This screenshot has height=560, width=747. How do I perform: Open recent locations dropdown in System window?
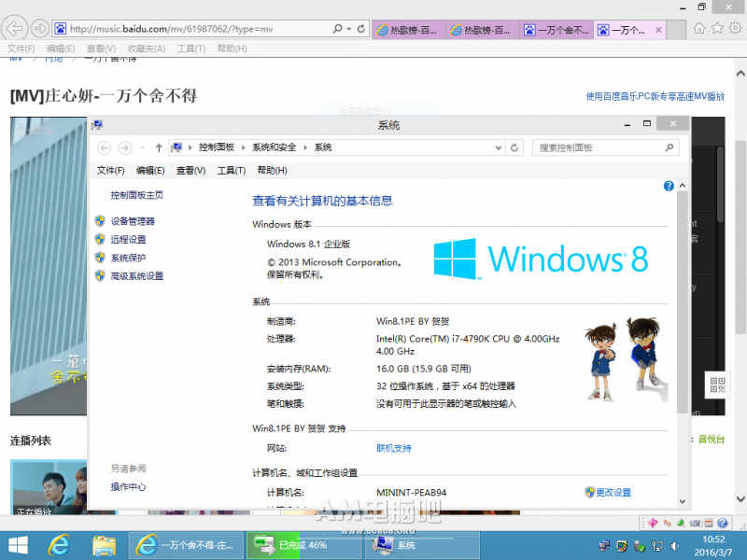coord(143,148)
